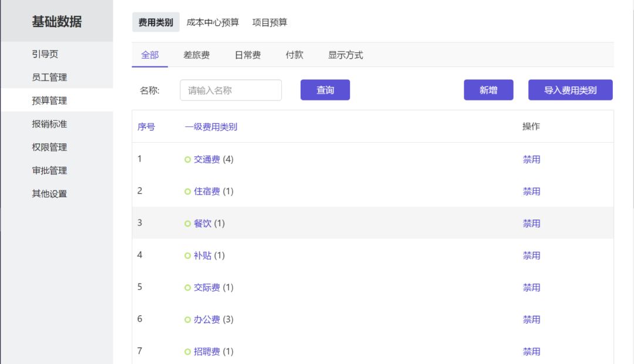
Task: Disable the 交际费 category via 禁用
Action: tap(531, 288)
